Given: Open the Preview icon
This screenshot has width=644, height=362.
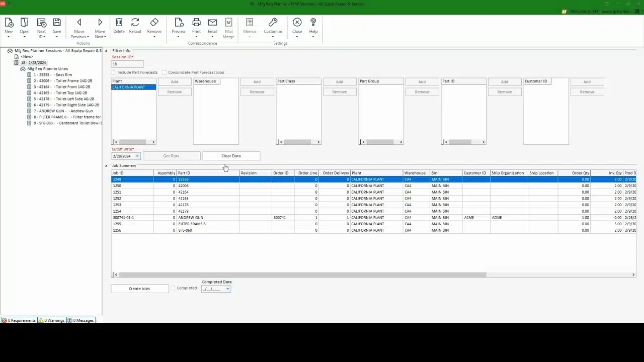Looking at the screenshot, I should point(179,23).
